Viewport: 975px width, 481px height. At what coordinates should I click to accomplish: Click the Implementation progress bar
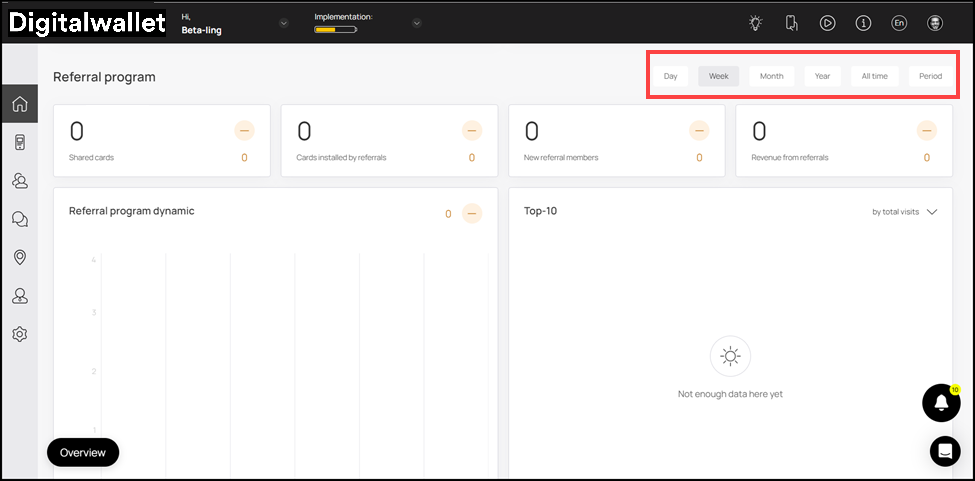point(335,30)
